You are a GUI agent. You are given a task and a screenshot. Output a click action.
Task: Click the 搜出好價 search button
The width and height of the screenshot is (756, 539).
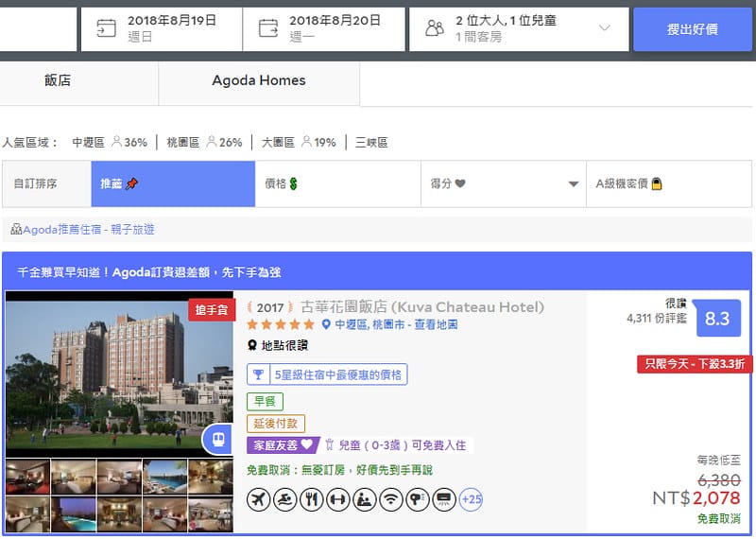(x=693, y=29)
